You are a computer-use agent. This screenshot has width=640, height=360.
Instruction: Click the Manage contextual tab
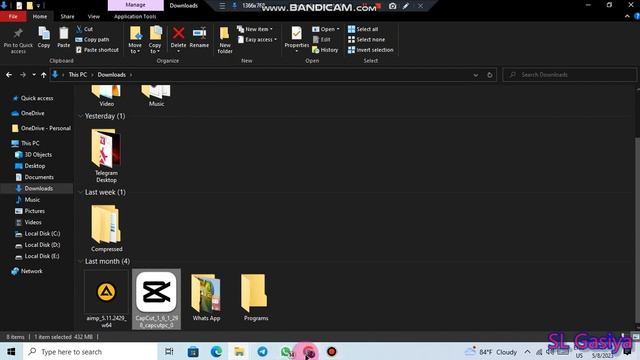coord(136,5)
